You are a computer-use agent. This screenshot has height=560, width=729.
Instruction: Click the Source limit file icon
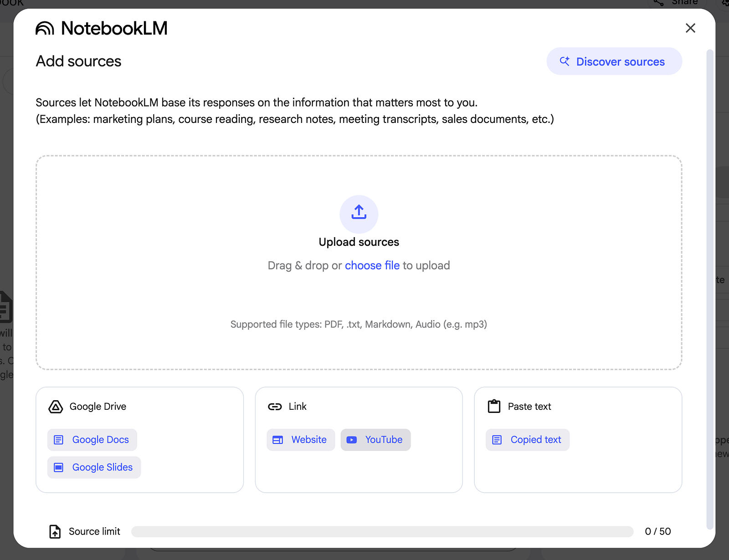[55, 531]
